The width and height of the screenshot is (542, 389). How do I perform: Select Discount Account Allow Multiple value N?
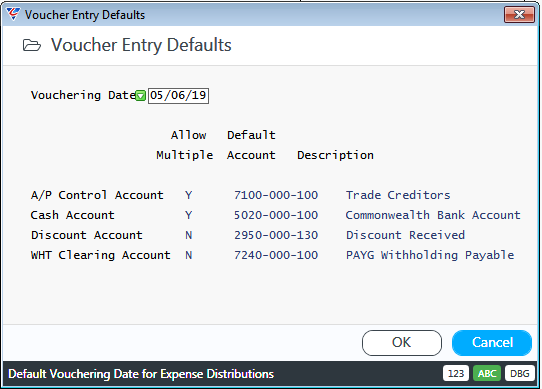[x=188, y=235]
